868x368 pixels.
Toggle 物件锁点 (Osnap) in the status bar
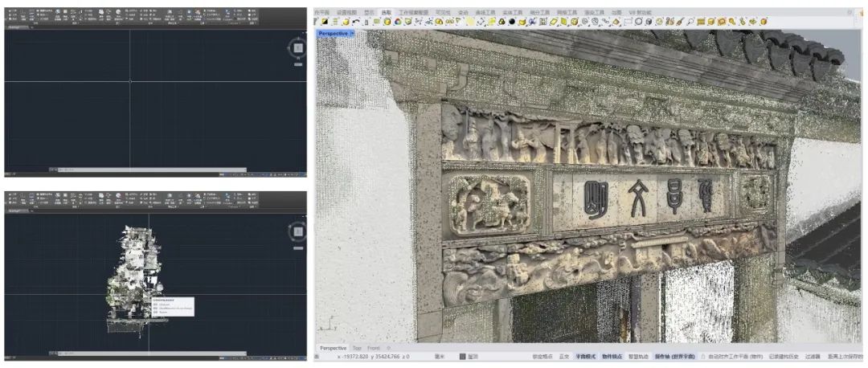click(614, 356)
